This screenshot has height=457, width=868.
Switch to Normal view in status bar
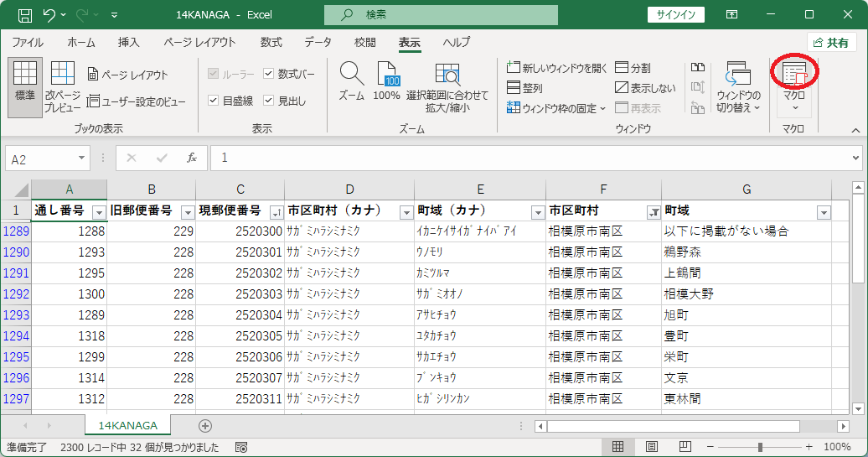tap(617, 446)
